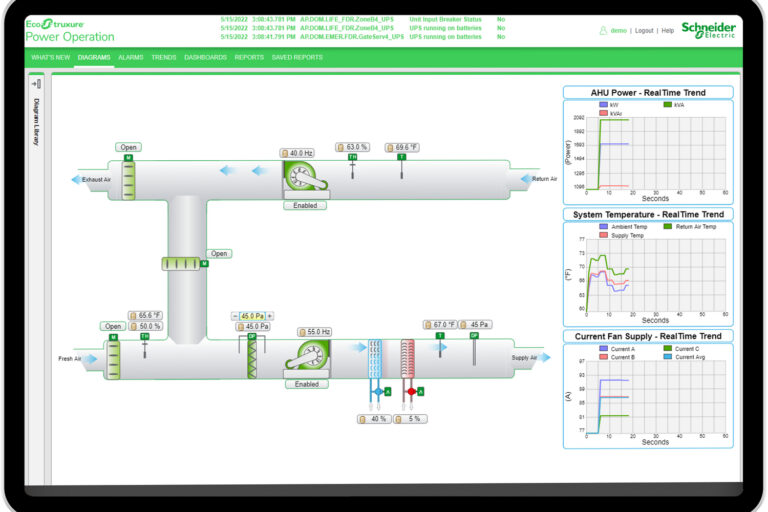Click the supply fan 55.0 Hz value
Screen dimensions: 768x512
[x=314, y=332]
